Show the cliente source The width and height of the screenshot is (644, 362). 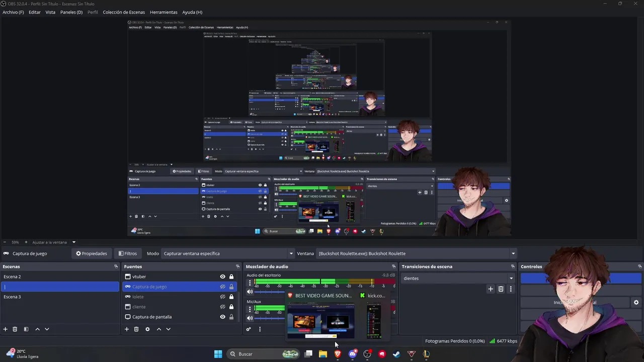click(x=222, y=307)
